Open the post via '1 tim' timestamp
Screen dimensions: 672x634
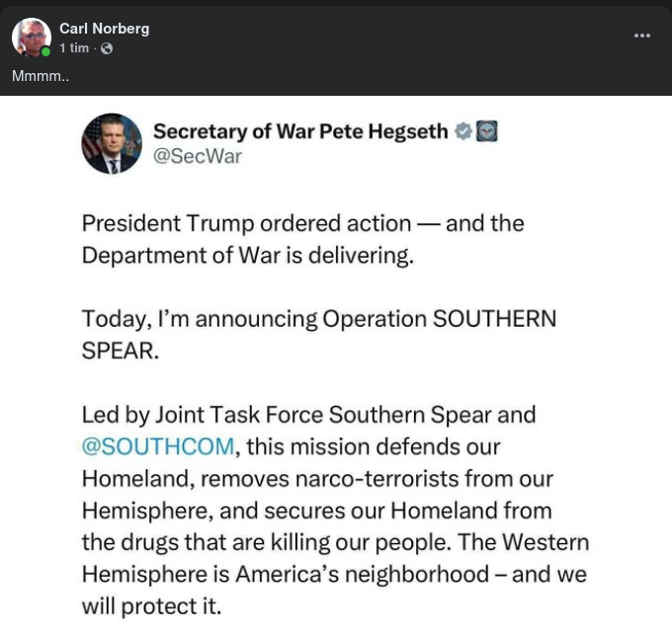click(74, 48)
